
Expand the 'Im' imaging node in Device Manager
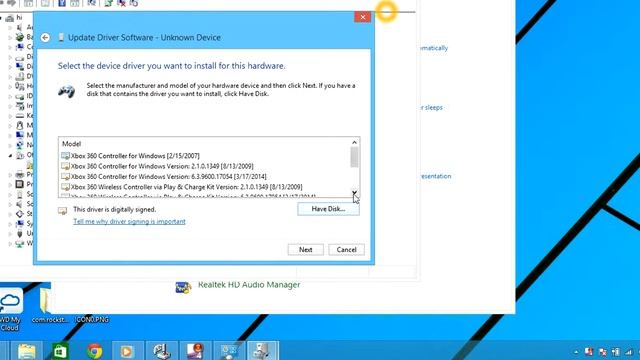(x=10, y=106)
